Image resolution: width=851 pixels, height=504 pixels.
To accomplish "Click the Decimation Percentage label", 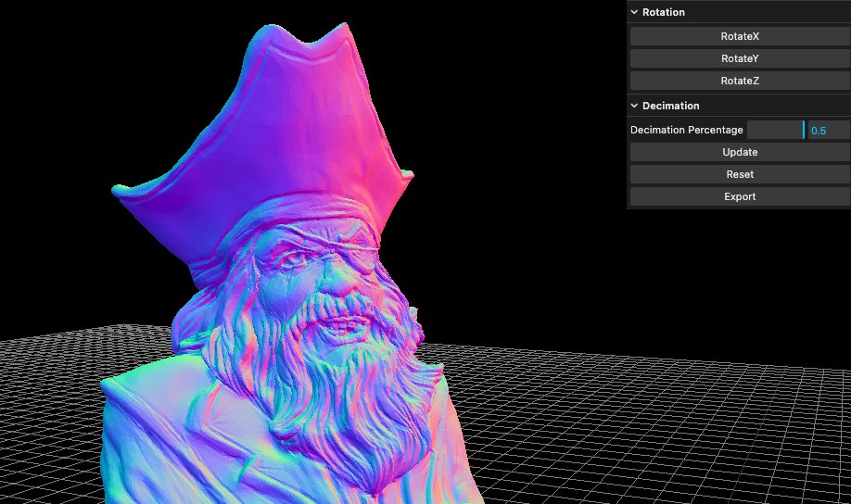I will [687, 131].
